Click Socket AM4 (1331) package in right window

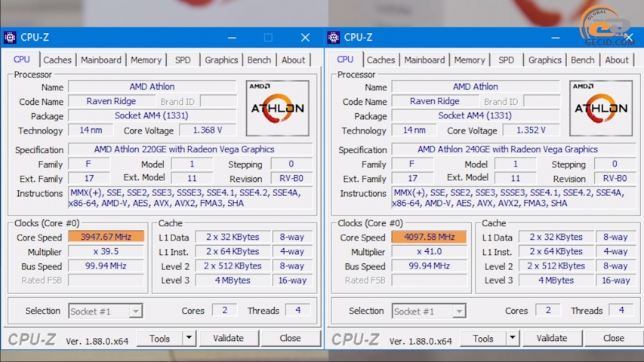click(x=476, y=115)
